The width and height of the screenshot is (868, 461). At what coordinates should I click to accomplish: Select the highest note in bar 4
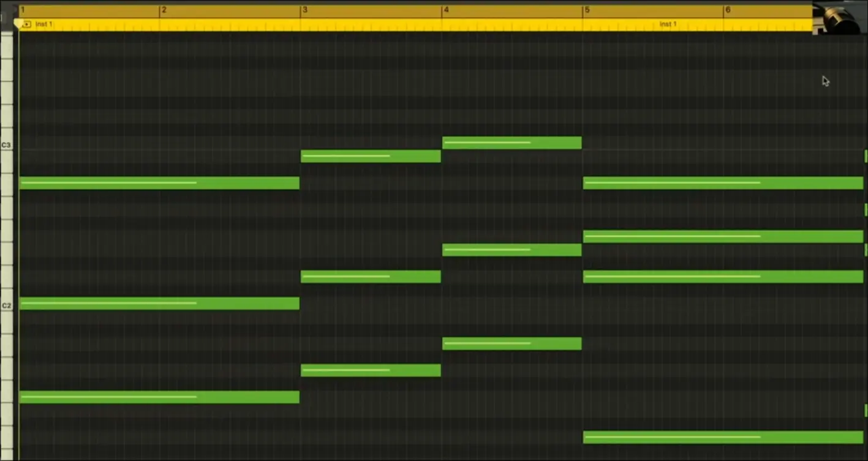pos(511,143)
